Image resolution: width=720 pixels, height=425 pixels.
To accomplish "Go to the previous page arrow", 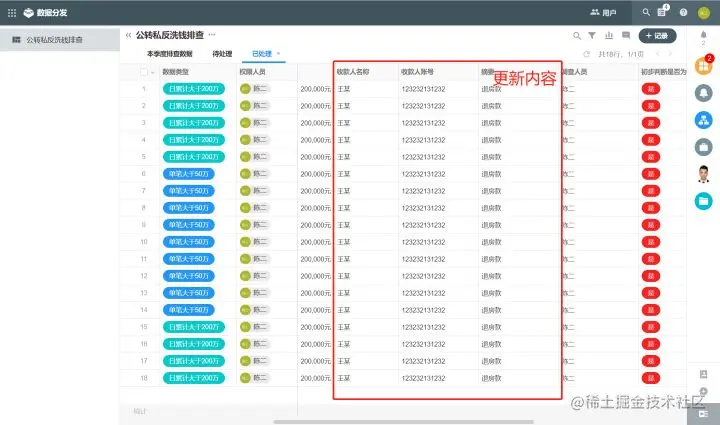I will pos(658,54).
